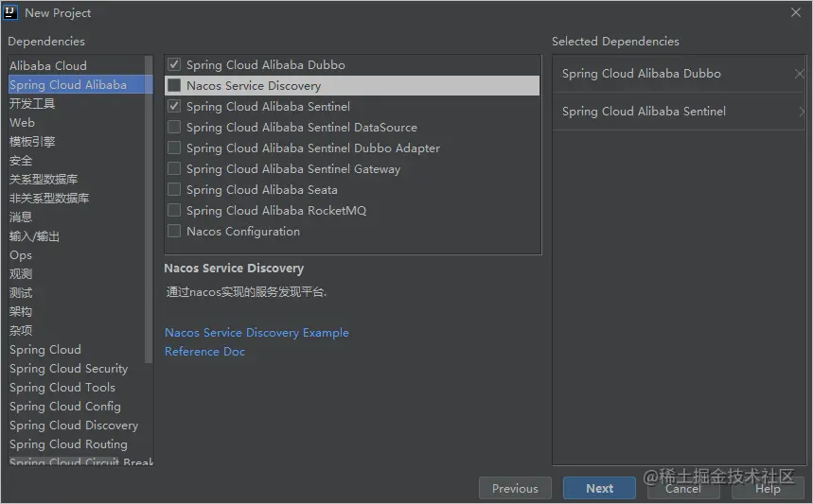Enable Spring Cloud Alibaba Seata dependency
The height and width of the screenshot is (504, 813).
(174, 190)
